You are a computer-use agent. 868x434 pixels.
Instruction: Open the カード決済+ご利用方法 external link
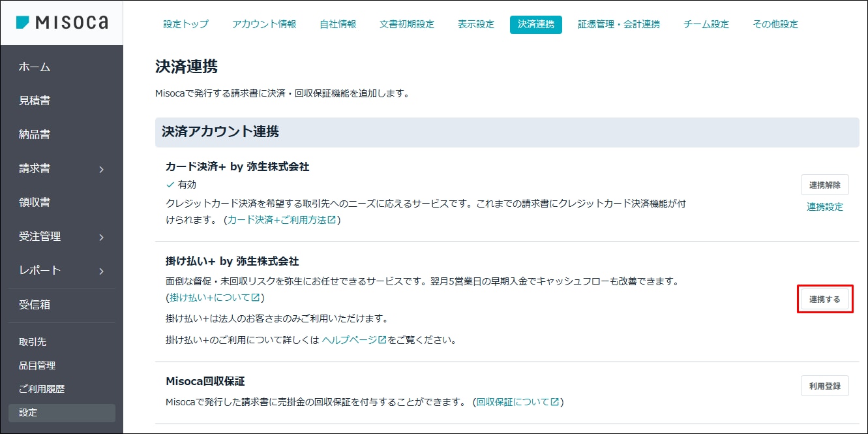pyautogui.click(x=282, y=221)
